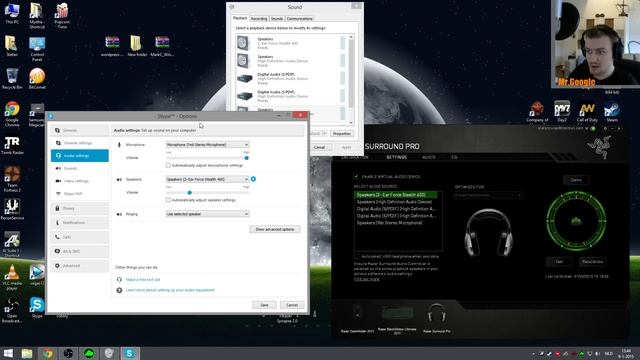Open the Advanced section in Skype Options

(x=80, y=265)
